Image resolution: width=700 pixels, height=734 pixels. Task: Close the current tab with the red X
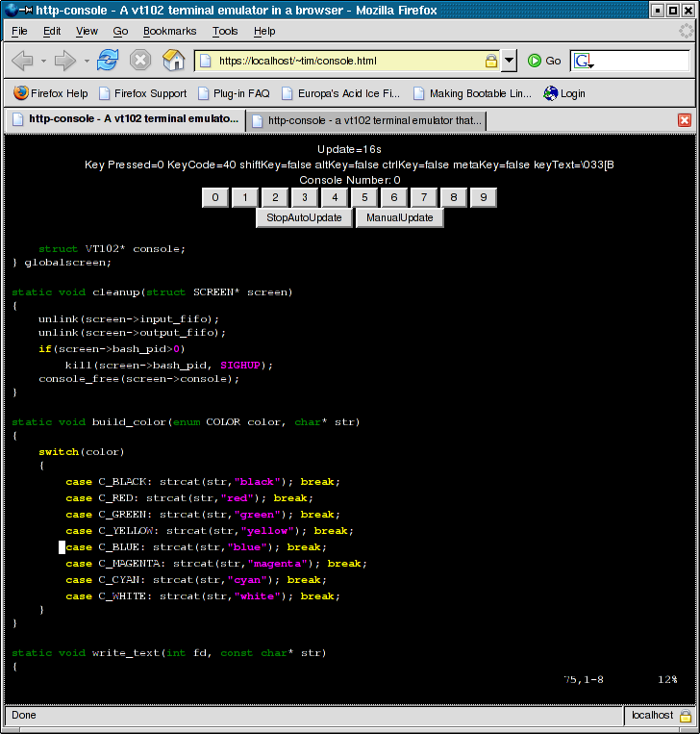coord(685,120)
